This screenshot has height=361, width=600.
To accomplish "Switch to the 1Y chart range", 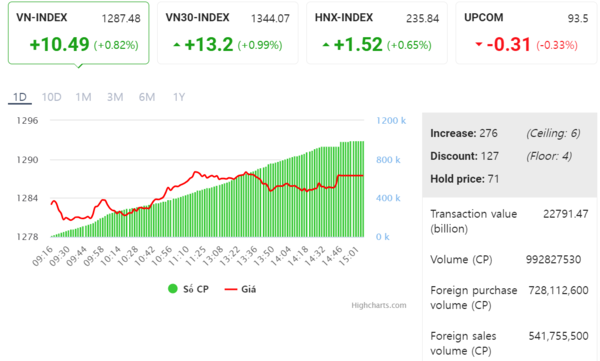I will pyautogui.click(x=179, y=97).
